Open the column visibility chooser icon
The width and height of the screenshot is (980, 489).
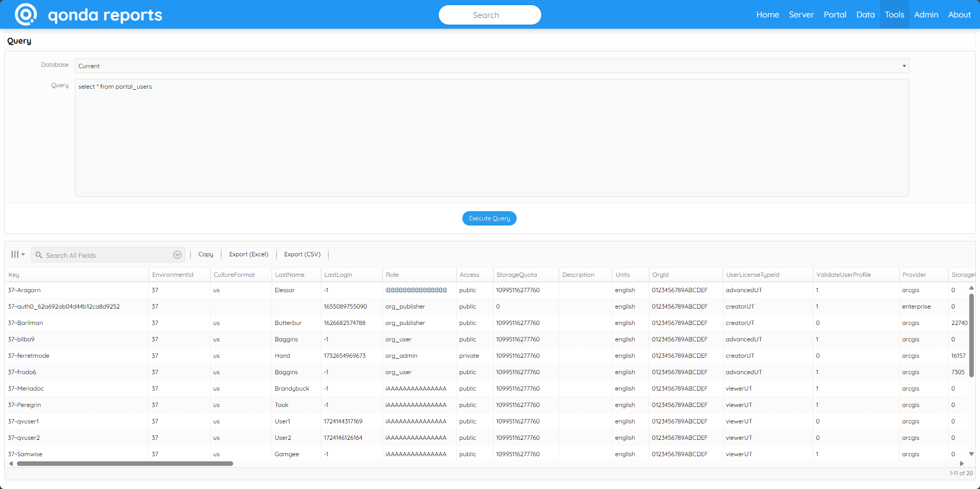[14, 254]
